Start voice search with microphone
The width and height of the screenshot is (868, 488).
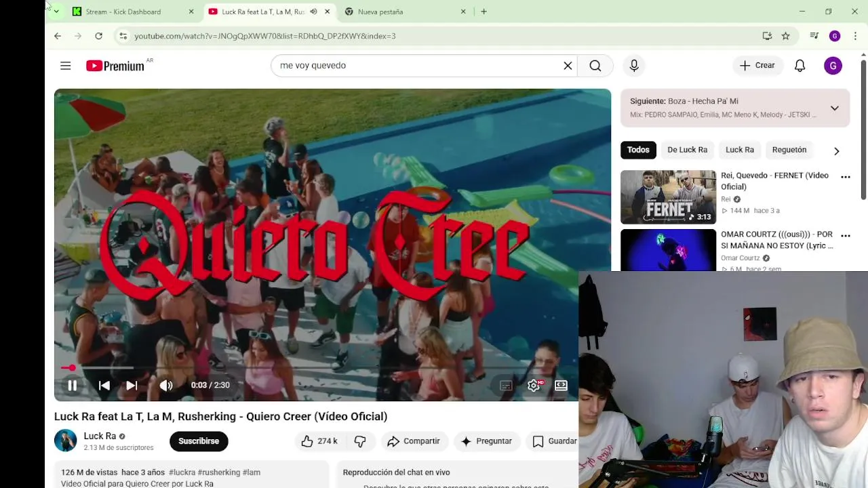tap(634, 66)
